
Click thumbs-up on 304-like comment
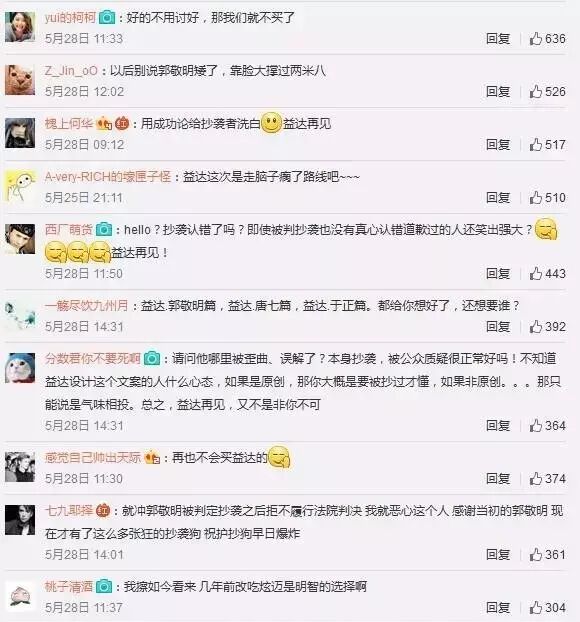tap(536, 607)
